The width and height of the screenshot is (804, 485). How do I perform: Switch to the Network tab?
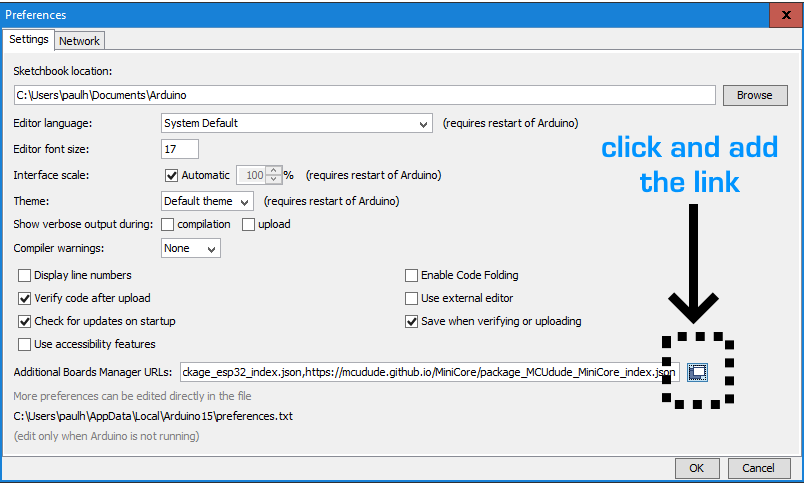click(79, 41)
